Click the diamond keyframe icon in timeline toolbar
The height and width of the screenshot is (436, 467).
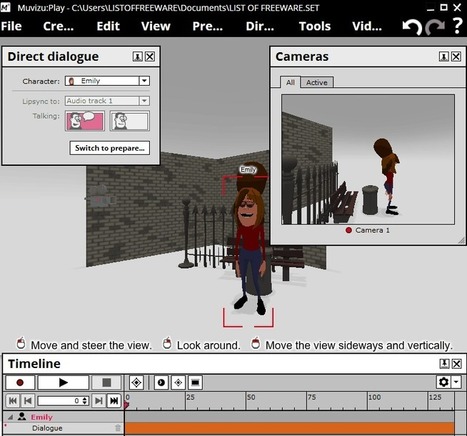pos(136,382)
